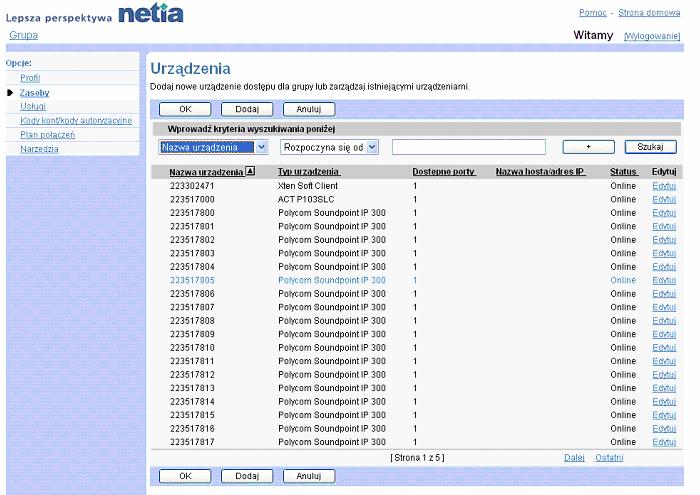The width and height of the screenshot is (700, 495).
Task: Select device name 223517812
Action: pos(192,375)
